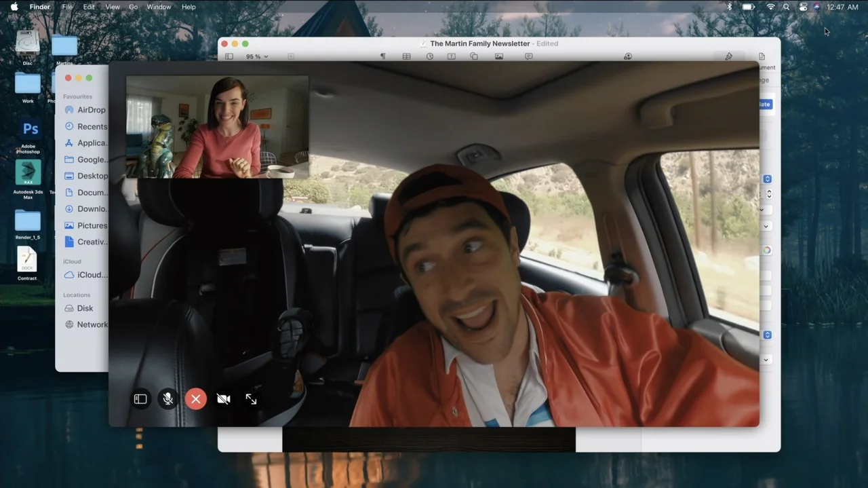Enter full screen using the expand arrows
This screenshot has width=868, height=488.
click(x=251, y=399)
